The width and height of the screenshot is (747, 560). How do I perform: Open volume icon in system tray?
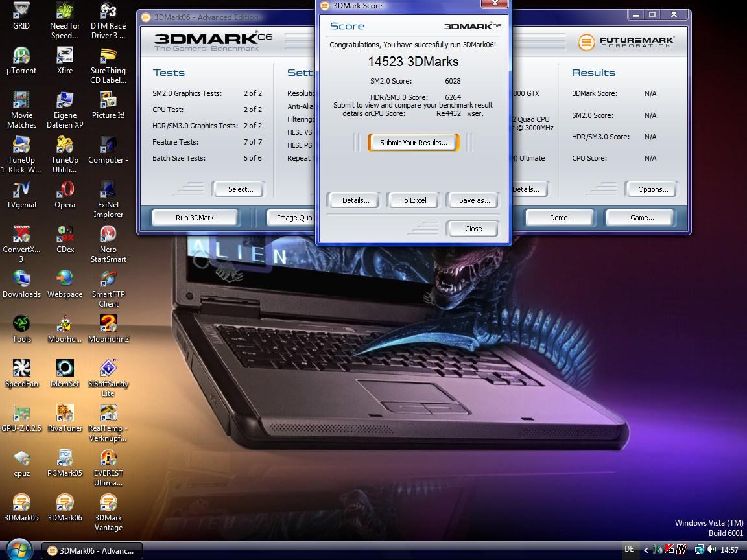click(711, 550)
